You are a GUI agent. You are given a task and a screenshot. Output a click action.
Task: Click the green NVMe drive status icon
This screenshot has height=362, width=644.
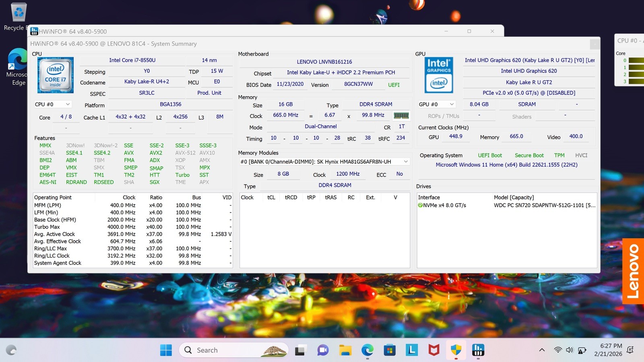point(420,205)
